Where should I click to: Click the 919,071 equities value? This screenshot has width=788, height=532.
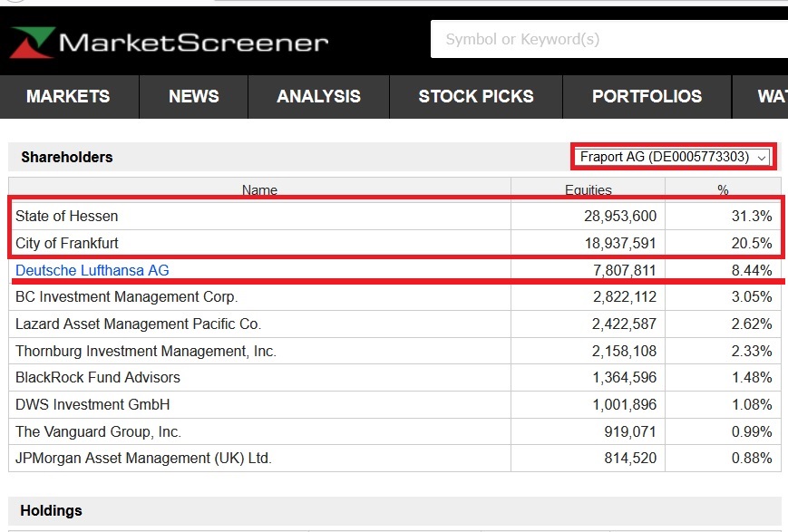point(630,431)
